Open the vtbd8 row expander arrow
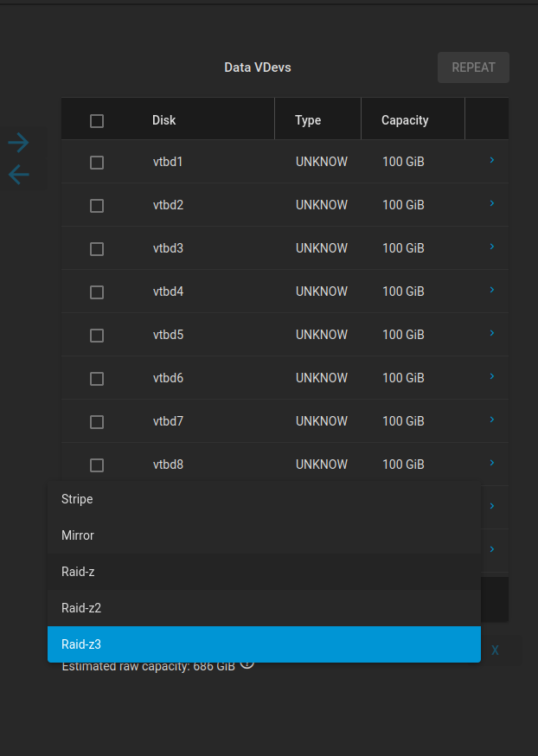The width and height of the screenshot is (538, 756). 491,464
